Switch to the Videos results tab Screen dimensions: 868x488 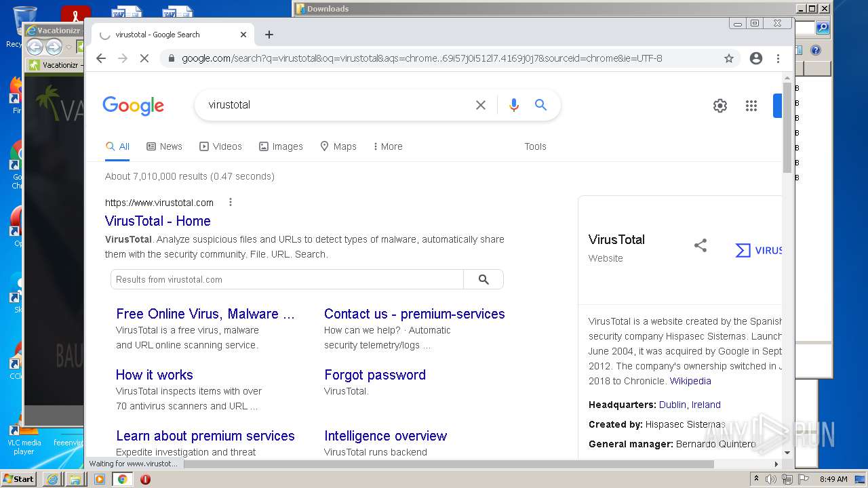click(220, 146)
